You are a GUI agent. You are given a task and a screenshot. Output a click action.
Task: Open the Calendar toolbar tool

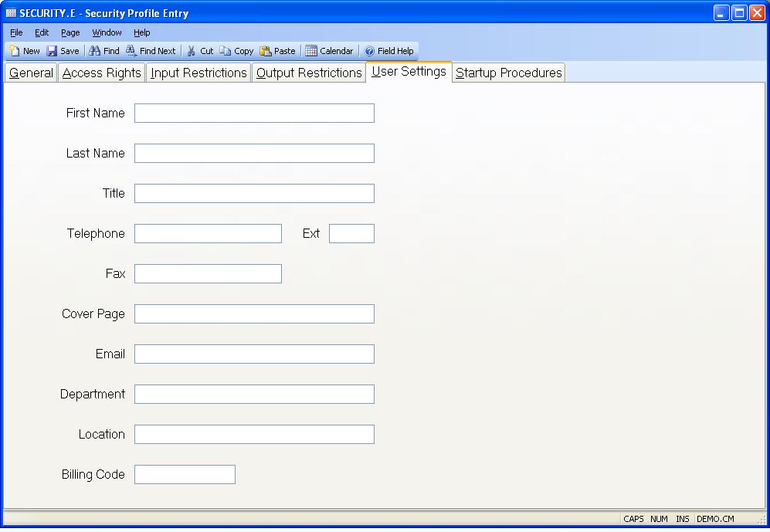coord(329,50)
